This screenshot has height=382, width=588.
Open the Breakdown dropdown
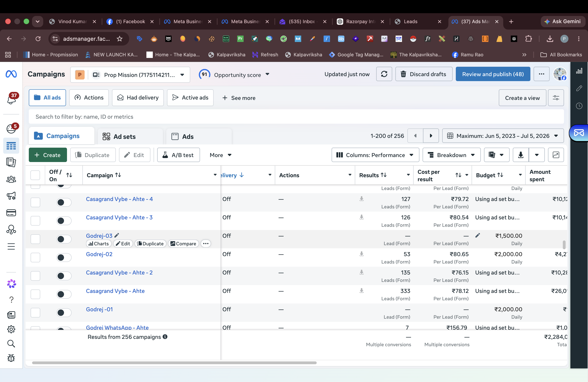click(x=451, y=155)
